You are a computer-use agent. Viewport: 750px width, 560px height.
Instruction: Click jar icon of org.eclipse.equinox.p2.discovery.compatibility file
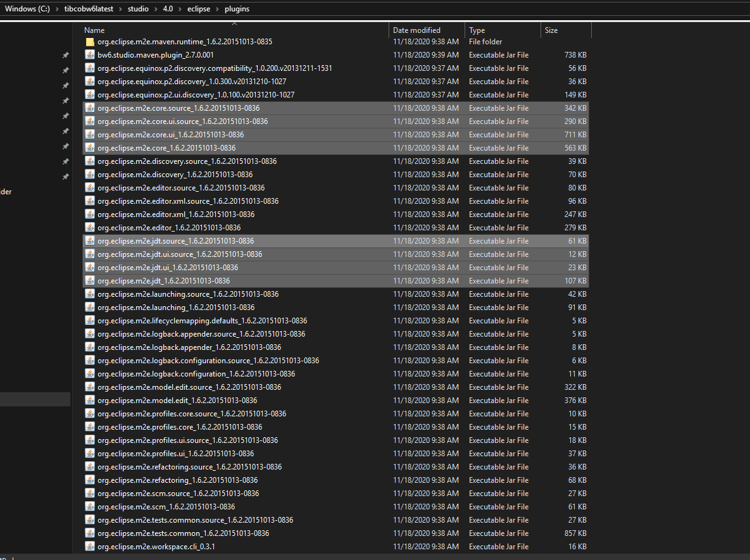[89, 68]
